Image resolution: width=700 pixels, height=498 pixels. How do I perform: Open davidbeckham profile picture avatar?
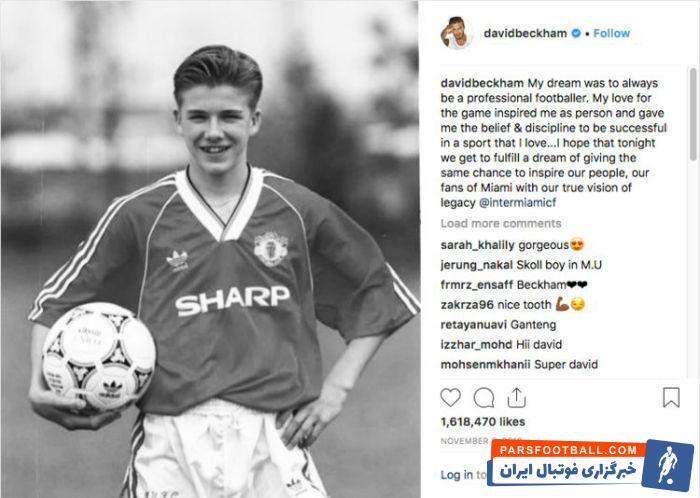pyautogui.click(x=456, y=33)
